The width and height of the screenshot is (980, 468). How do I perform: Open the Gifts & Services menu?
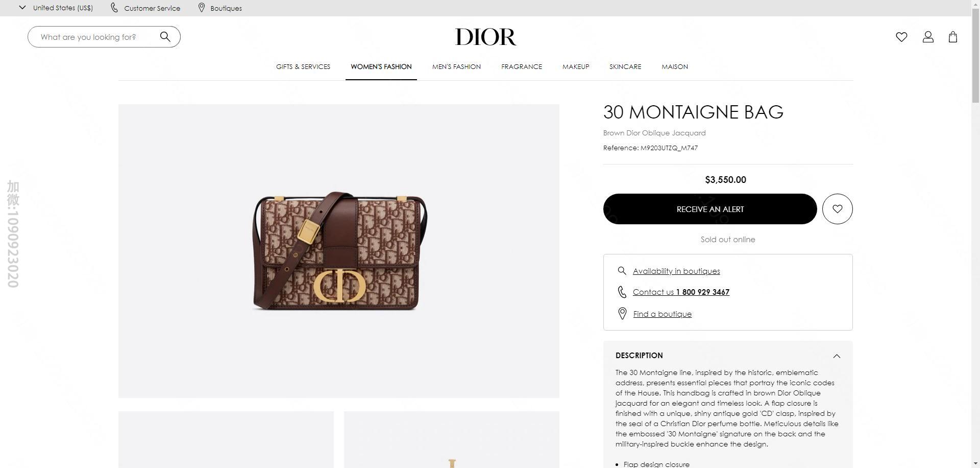[x=303, y=66]
